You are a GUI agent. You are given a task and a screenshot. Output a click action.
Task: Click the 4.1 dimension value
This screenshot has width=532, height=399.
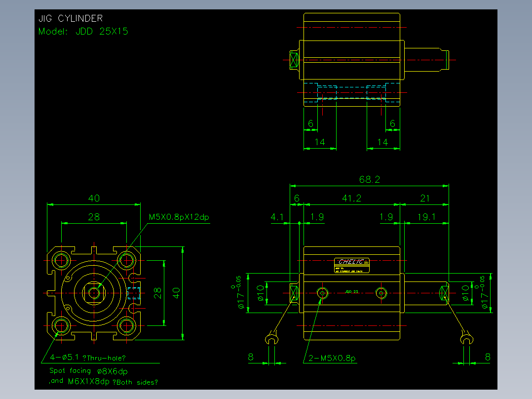[277, 217]
